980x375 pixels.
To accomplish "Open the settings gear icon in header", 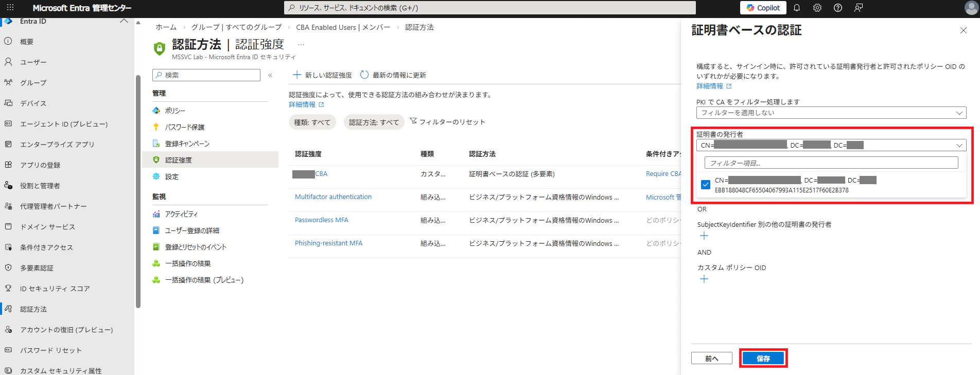I will pyautogui.click(x=817, y=8).
